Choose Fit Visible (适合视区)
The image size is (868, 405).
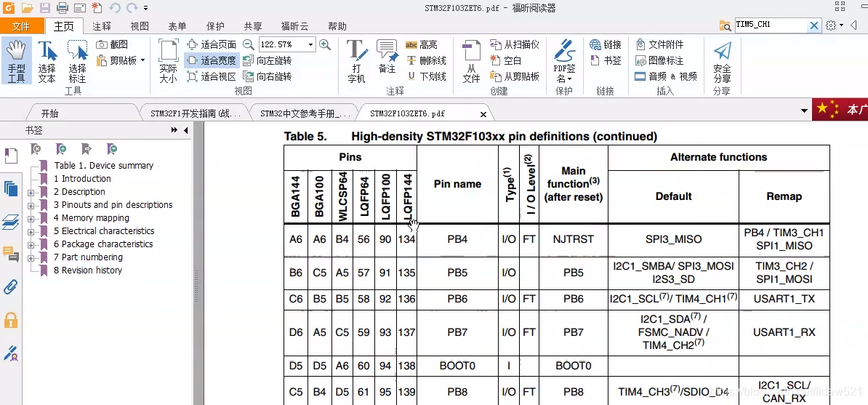coord(212,76)
